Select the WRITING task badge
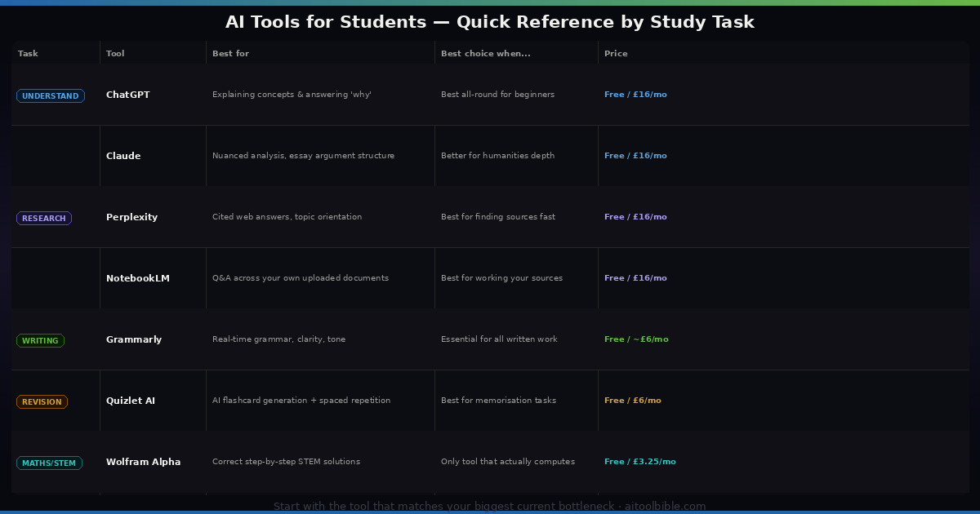This screenshot has height=514, width=980. (40, 341)
